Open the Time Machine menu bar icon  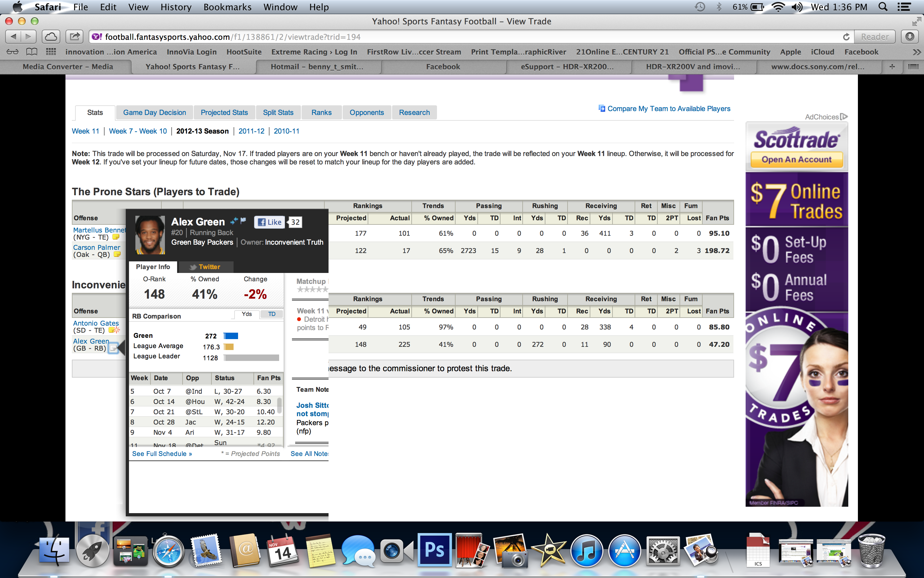point(699,7)
